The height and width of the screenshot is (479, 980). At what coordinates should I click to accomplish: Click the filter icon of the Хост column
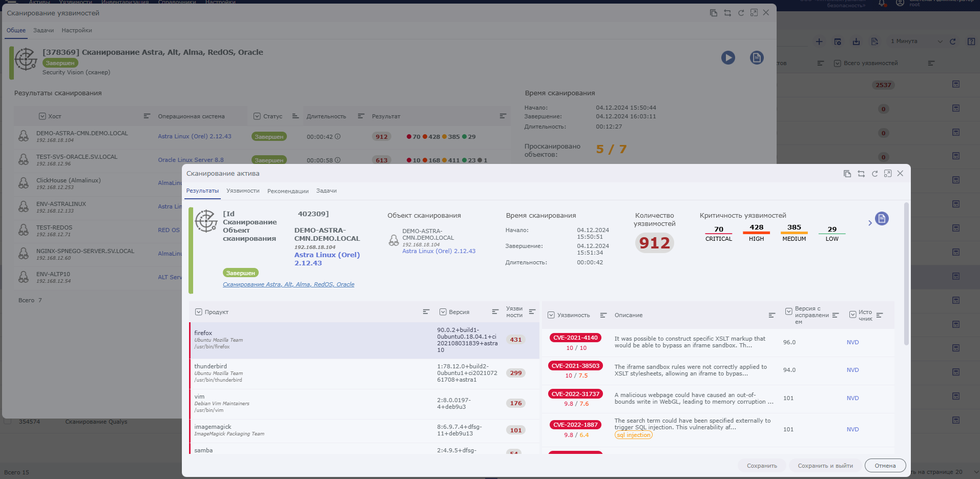(x=147, y=116)
